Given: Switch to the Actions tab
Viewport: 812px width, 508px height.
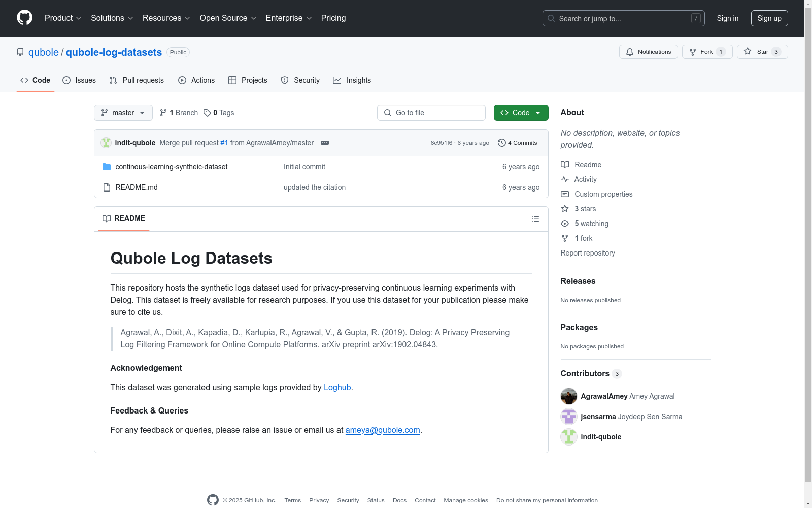Looking at the screenshot, I should coord(196,80).
